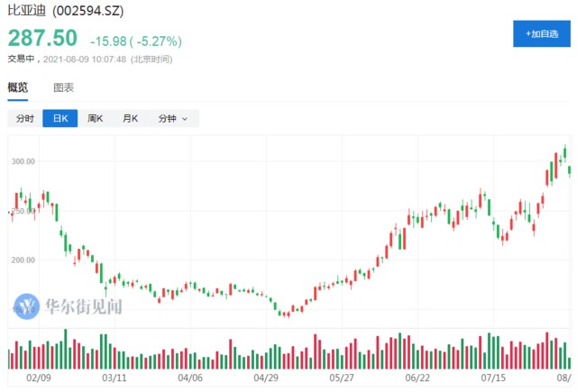Click the 200.00 price axis label
This screenshot has width=577, height=392.
click(x=22, y=260)
